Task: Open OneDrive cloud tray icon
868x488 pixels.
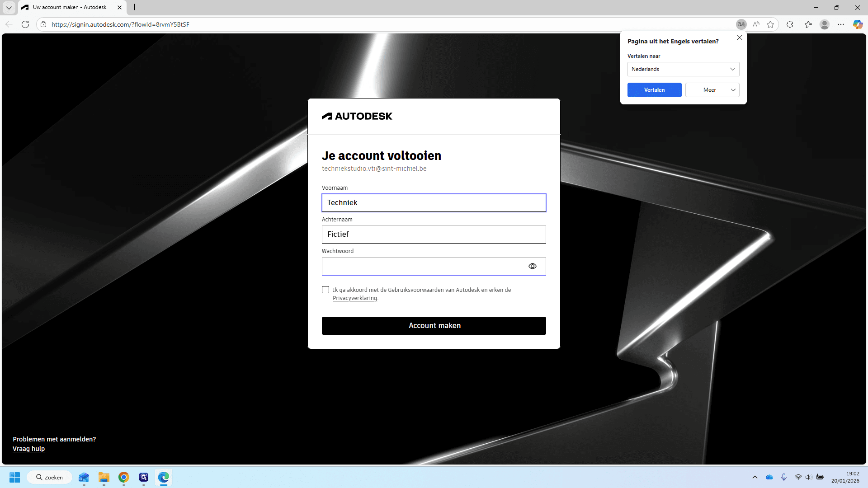Action: [769, 477]
